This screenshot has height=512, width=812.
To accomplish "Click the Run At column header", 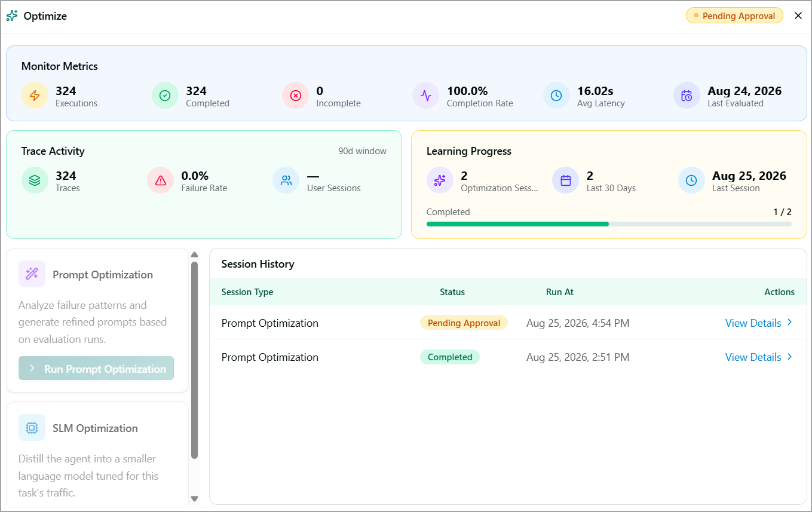I will point(560,292).
